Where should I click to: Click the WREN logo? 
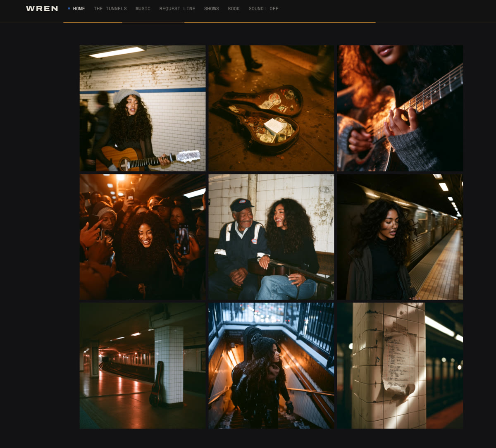pyautogui.click(x=42, y=8)
